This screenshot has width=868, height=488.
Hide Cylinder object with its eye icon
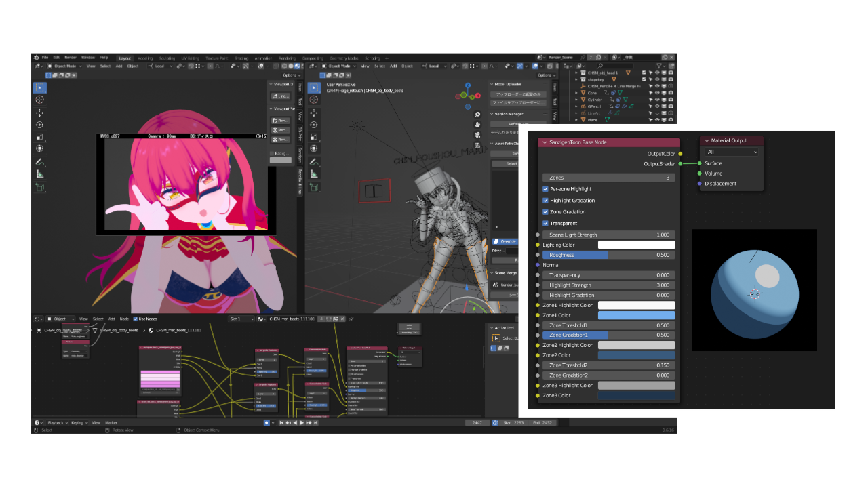pyautogui.click(x=657, y=100)
